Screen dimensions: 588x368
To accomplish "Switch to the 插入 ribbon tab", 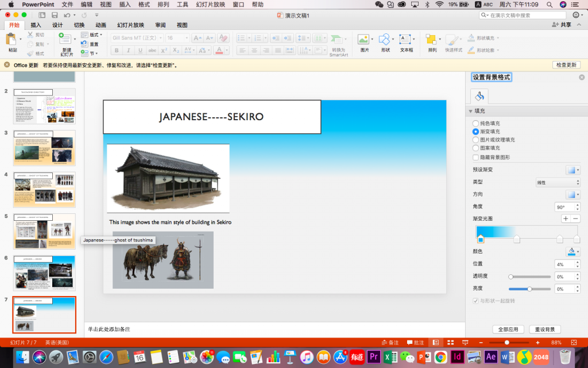I will pyautogui.click(x=36, y=25).
